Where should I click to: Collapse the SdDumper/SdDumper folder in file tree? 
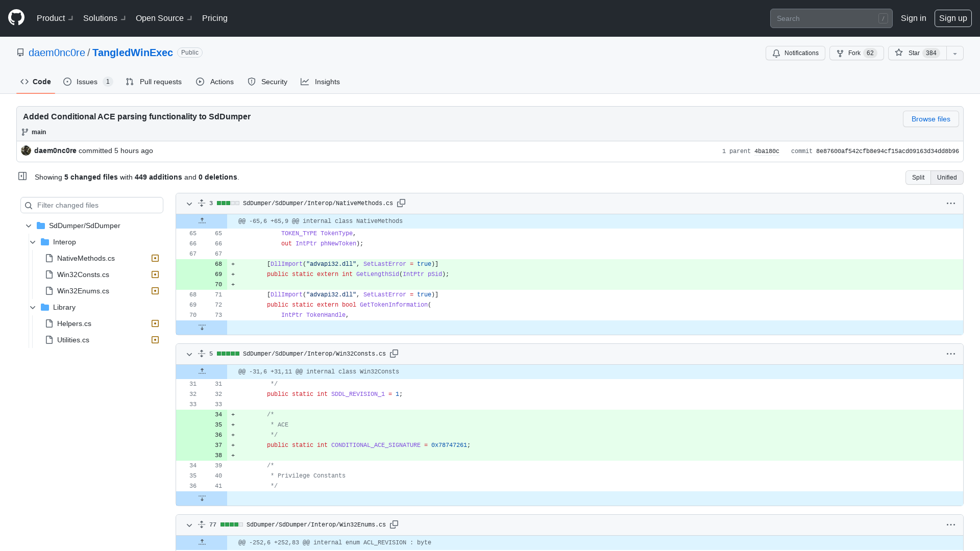point(29,226)
